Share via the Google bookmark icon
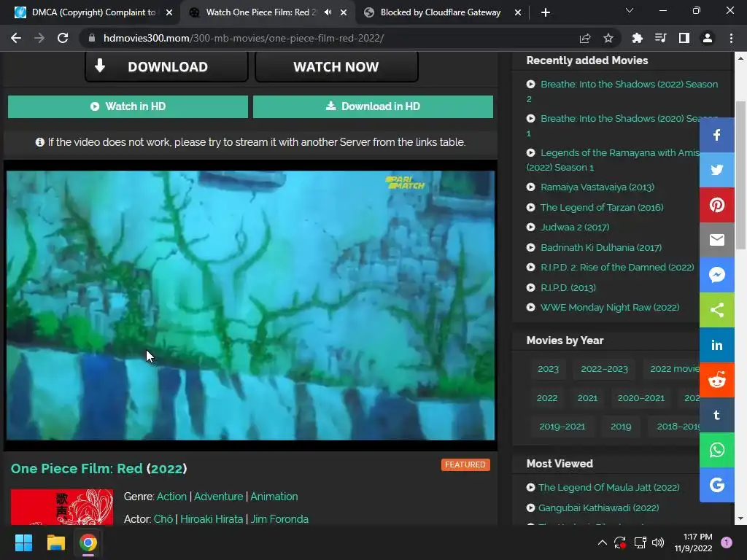747x560 pixels. click(x=716, y=485)
